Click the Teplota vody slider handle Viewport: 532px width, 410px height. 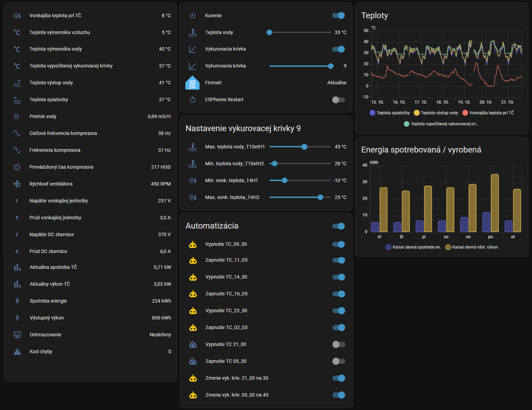(x=269, y=32)
